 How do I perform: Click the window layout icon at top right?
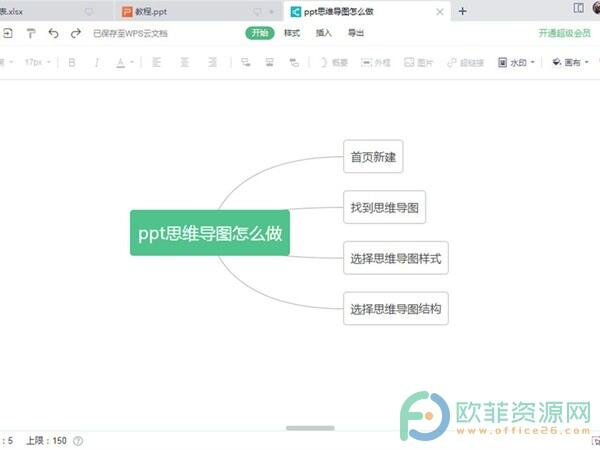(579, 8)
